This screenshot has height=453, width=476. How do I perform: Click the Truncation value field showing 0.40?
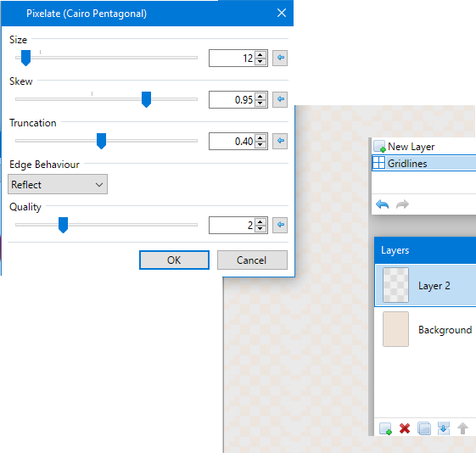coord(232,141)
